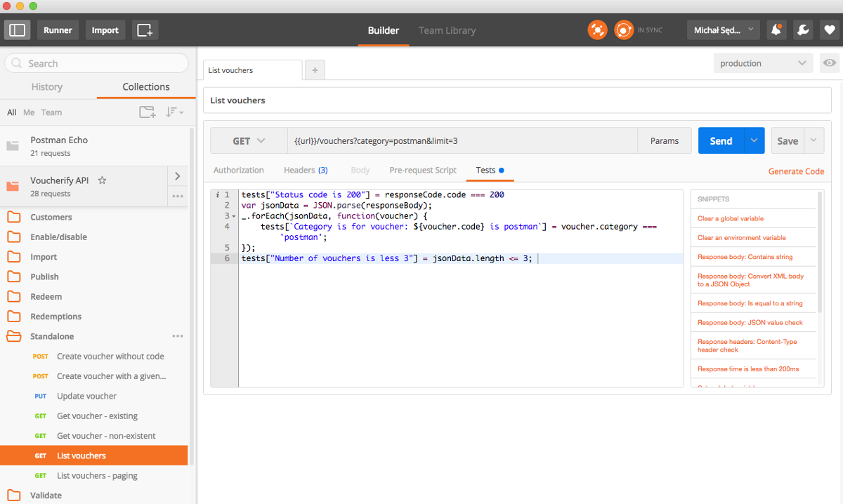Expand the Validate folder
This screenshot has width=843, height=504.
click(x=94, y=495)
